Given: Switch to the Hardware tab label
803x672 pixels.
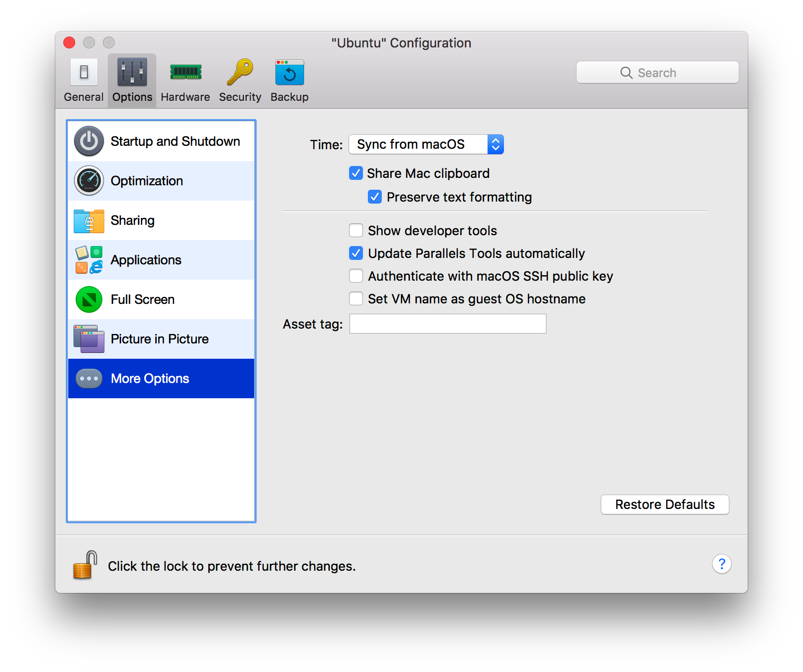Looking at the screenshot, I should click(185, 97).
